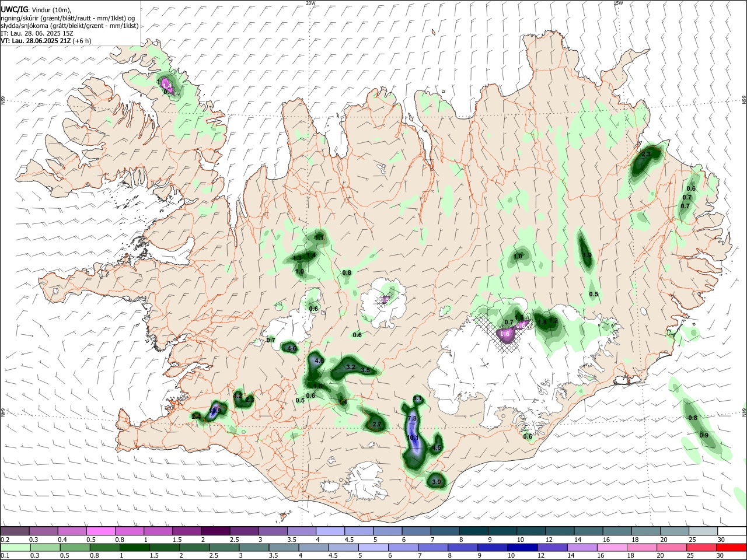Click the 30 label in the snow legend row
The height and width of the screenshot is (560, 747).
click(721, 540)
